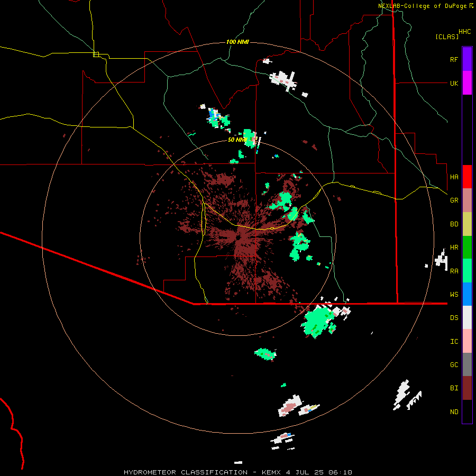Click the "BD" legend label
The width and height of the screenshot is (476, 476).
click(454, 224)
